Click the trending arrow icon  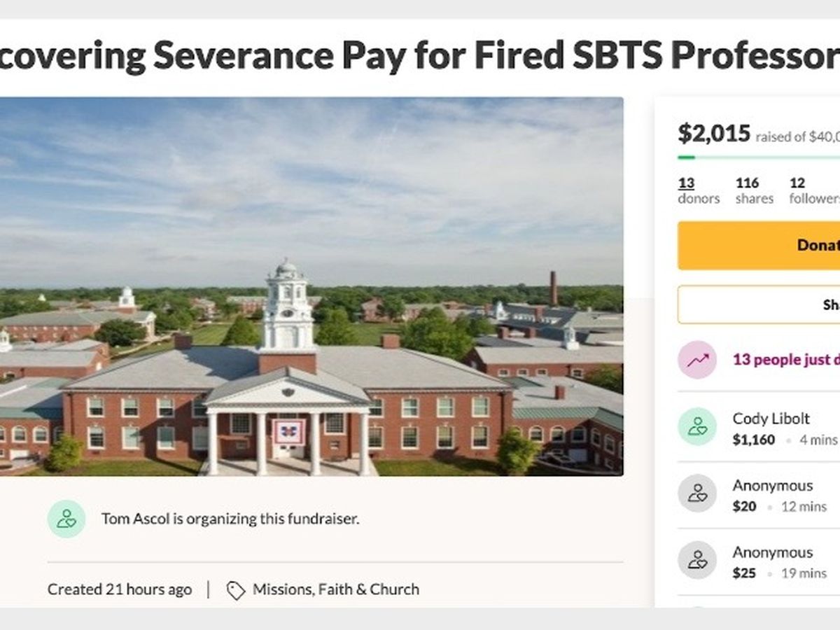coord(696,360)
